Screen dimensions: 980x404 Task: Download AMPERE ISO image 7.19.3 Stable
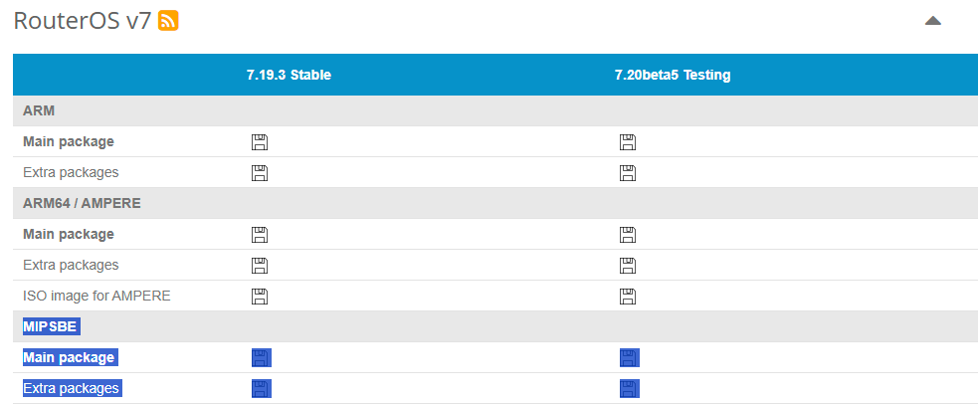pyautogui.click(x=260, y=297)
